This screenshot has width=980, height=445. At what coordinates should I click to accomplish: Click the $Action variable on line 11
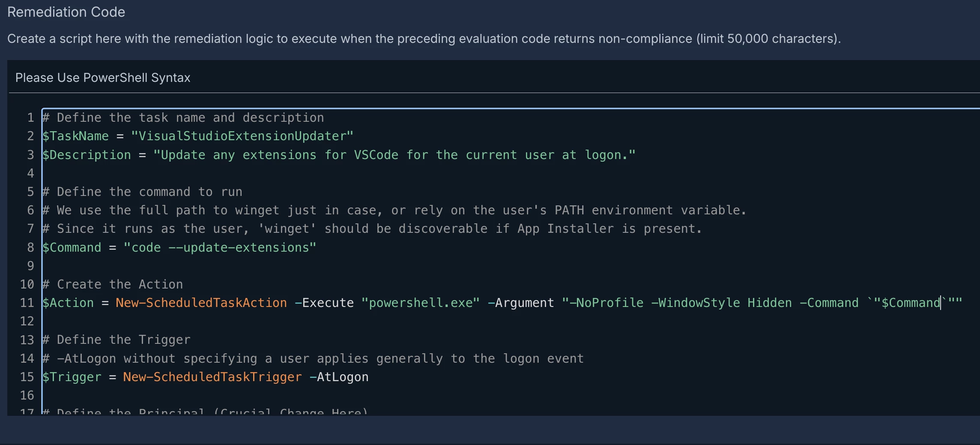pyautogui.click(x=68, y=303)
